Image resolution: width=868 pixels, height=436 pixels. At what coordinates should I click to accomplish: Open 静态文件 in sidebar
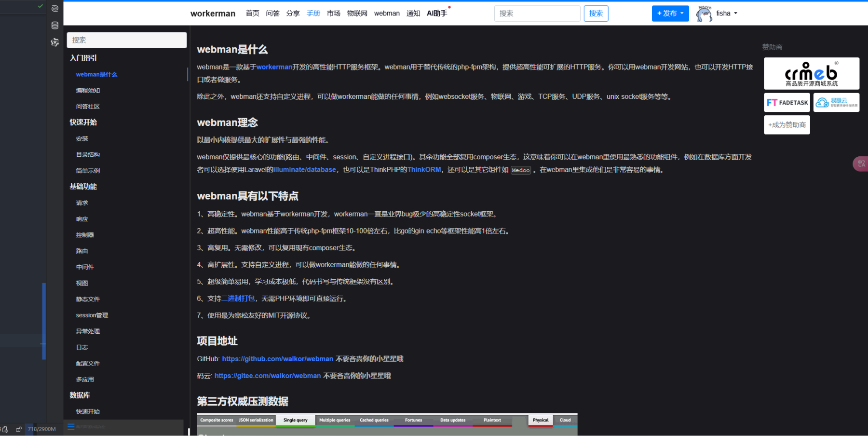(x=88, y=299)
